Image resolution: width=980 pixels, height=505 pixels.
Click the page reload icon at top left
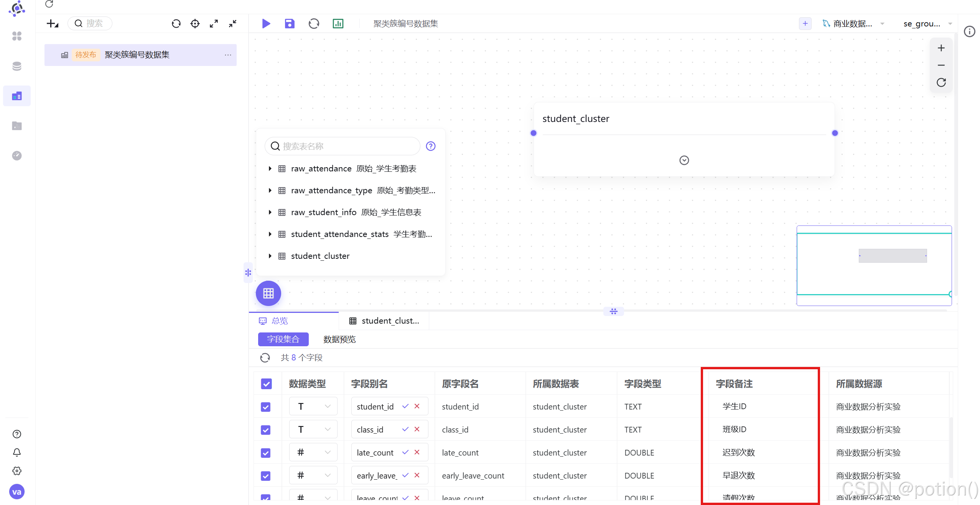tap(49, 4)
